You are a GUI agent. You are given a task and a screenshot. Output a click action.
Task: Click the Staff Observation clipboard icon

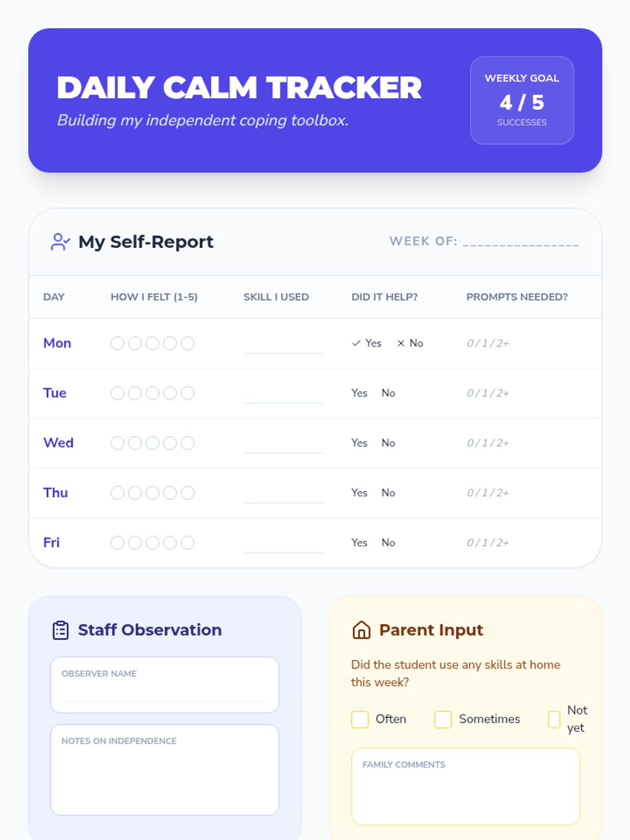[x=61, y=630]
